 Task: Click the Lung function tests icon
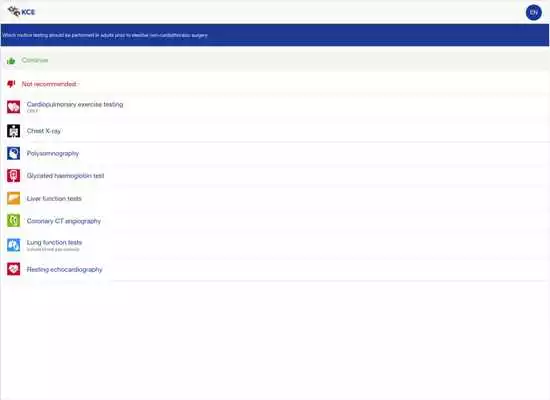point(14,245)
